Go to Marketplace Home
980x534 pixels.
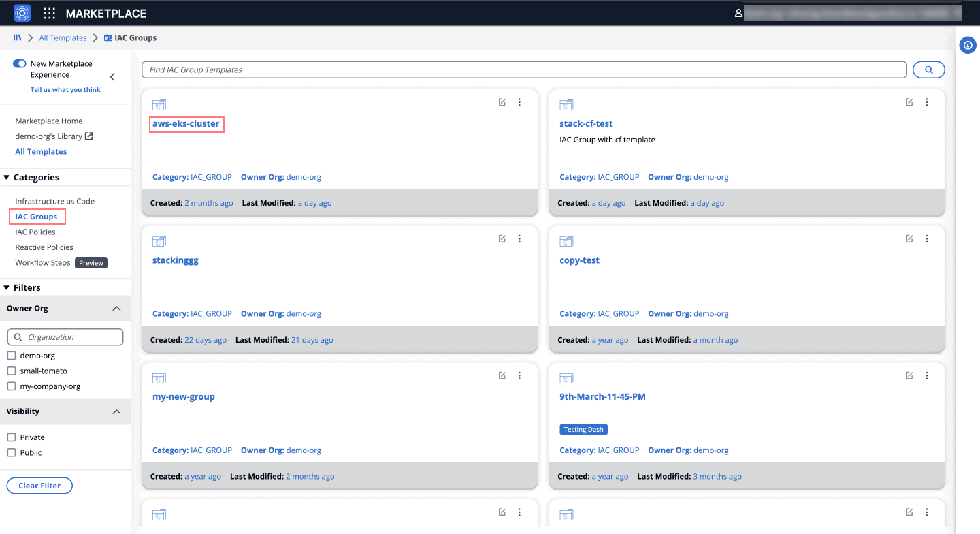tap(49, 121)
